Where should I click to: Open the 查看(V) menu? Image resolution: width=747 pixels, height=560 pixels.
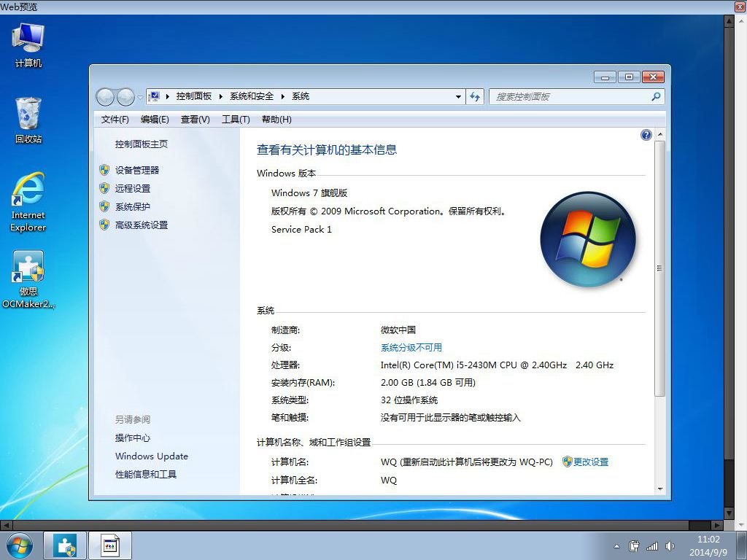pos(196,120)
